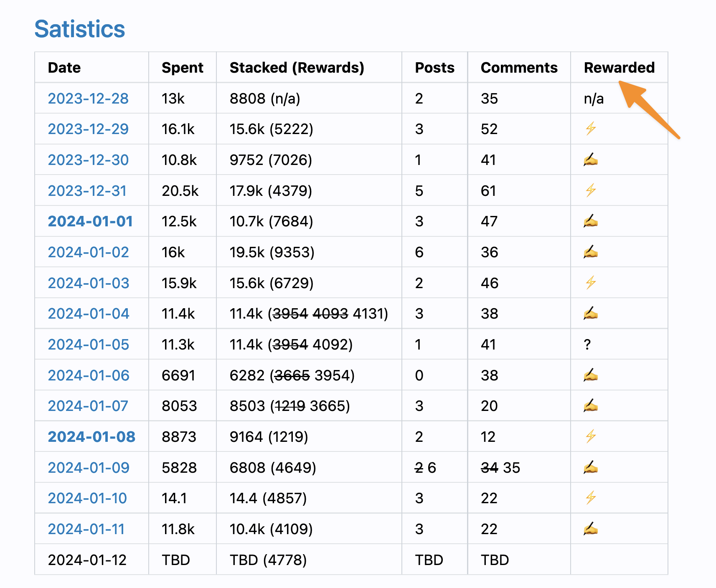
Task: Go to the 2024-01-11 date link
Action: pos(86,529)
